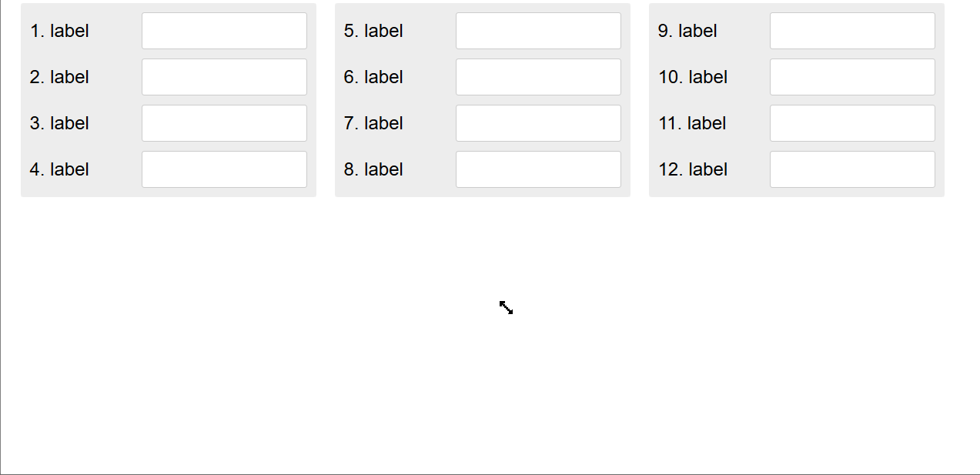The height and width of the screenshot is (475, 980).
Task: Click the text field for 4. label
Action: (x=224, y=169)
